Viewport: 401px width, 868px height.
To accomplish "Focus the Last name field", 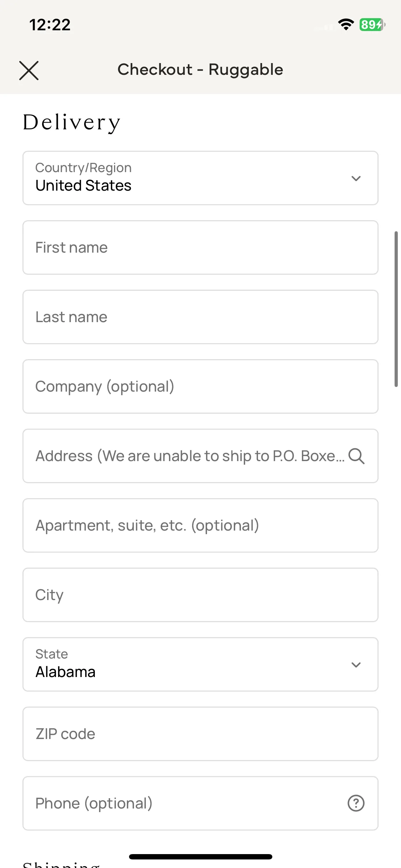I will [200, 317].
